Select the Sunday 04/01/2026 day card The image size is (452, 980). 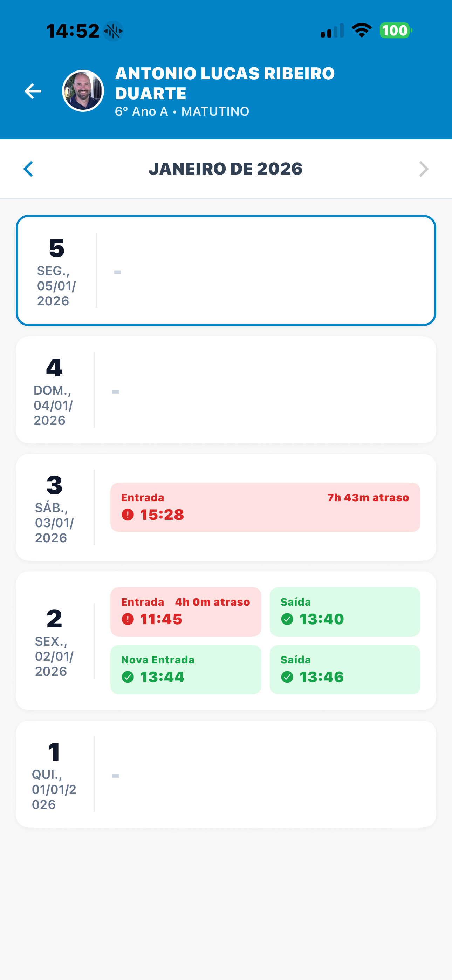(226, 390)
